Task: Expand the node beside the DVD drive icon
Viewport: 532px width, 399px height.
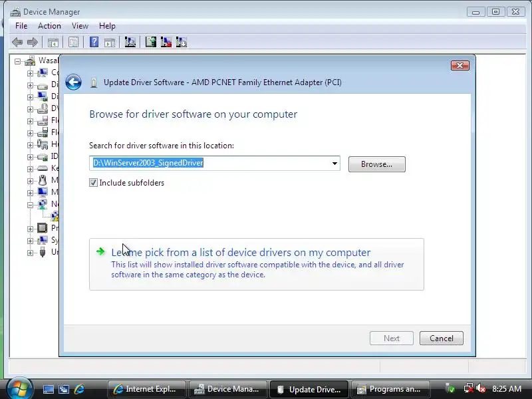Action: (30, 109)
